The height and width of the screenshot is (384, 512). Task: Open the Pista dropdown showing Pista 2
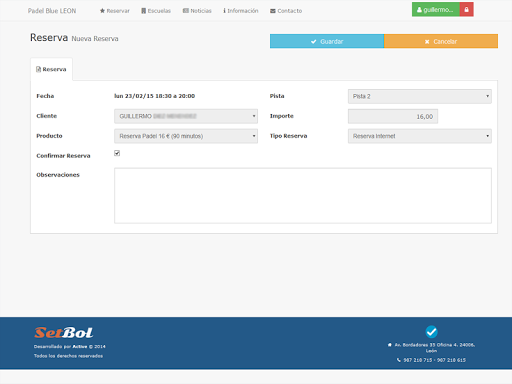[x=420, y=96]
